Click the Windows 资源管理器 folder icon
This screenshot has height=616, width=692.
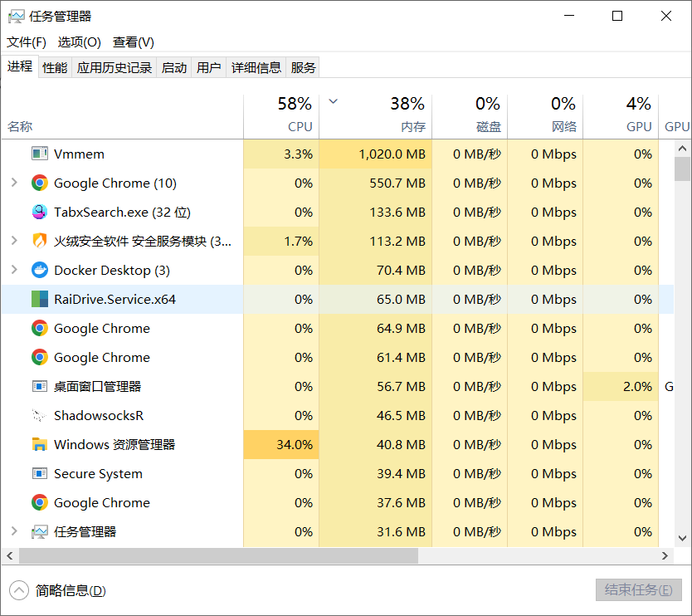click(x=40, y=445)
